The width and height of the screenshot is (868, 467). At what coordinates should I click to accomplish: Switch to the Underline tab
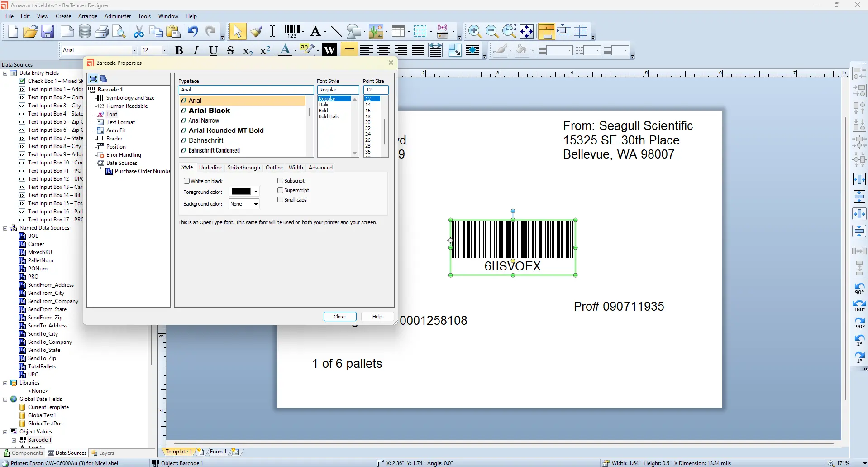[x=210, y=168]
